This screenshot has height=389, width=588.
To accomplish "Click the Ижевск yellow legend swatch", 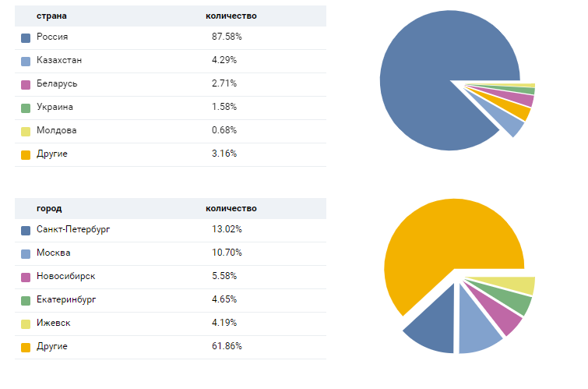I will click(26, 324).
